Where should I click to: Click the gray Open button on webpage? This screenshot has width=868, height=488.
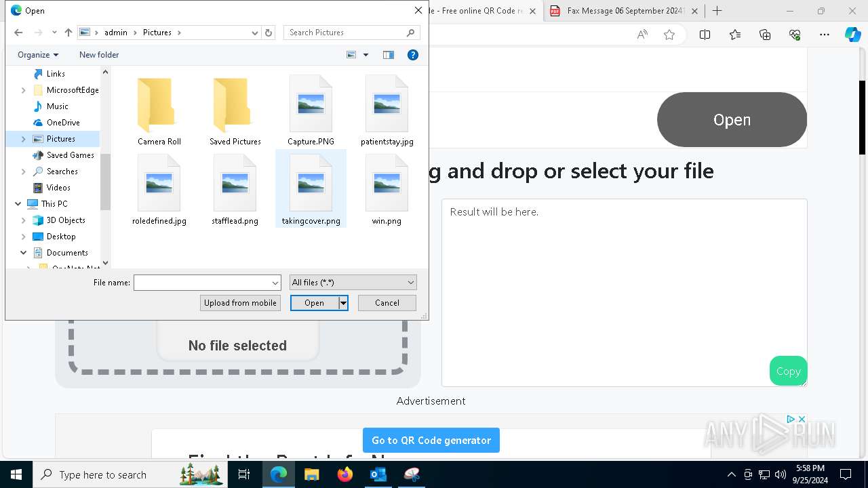(732, 119)
